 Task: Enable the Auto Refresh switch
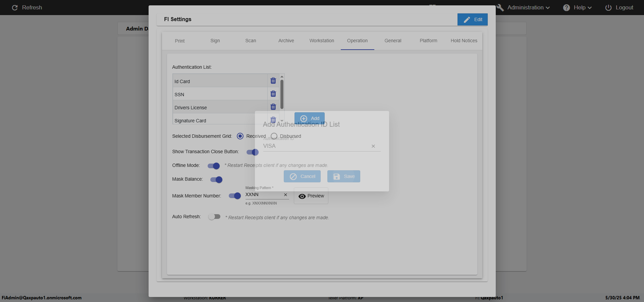pyautogui.click(x=214, y=217)
